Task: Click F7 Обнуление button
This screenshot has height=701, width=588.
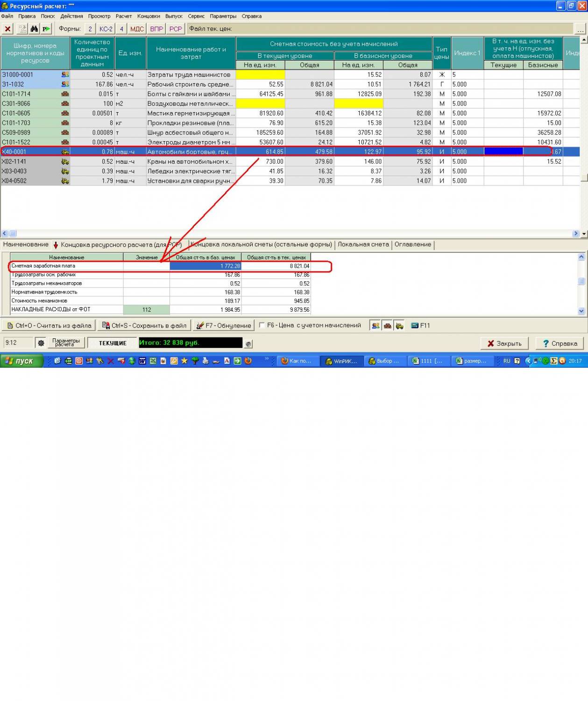Action: tap(223, 326)
